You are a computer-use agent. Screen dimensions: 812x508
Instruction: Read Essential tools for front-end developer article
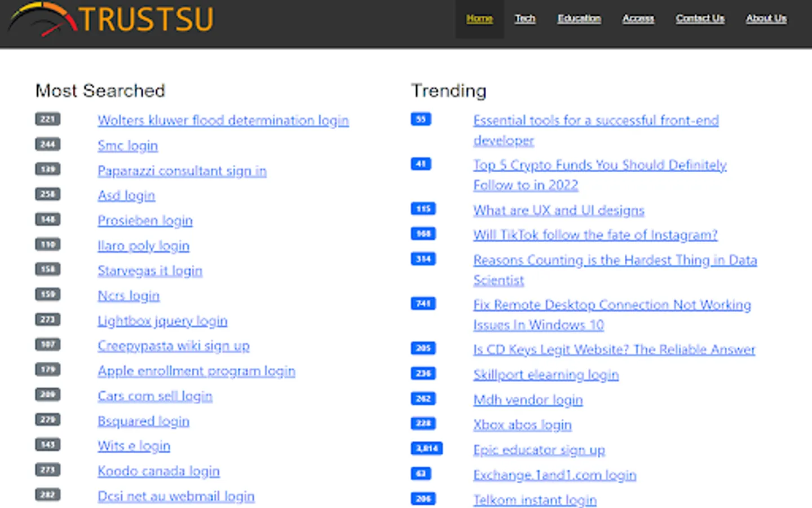click(x=596, y=130)
